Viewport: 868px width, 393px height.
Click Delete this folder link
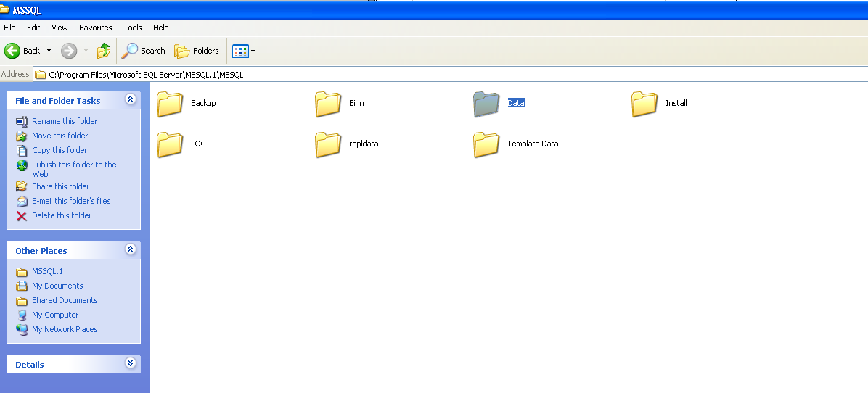click(x=62, y=215)
